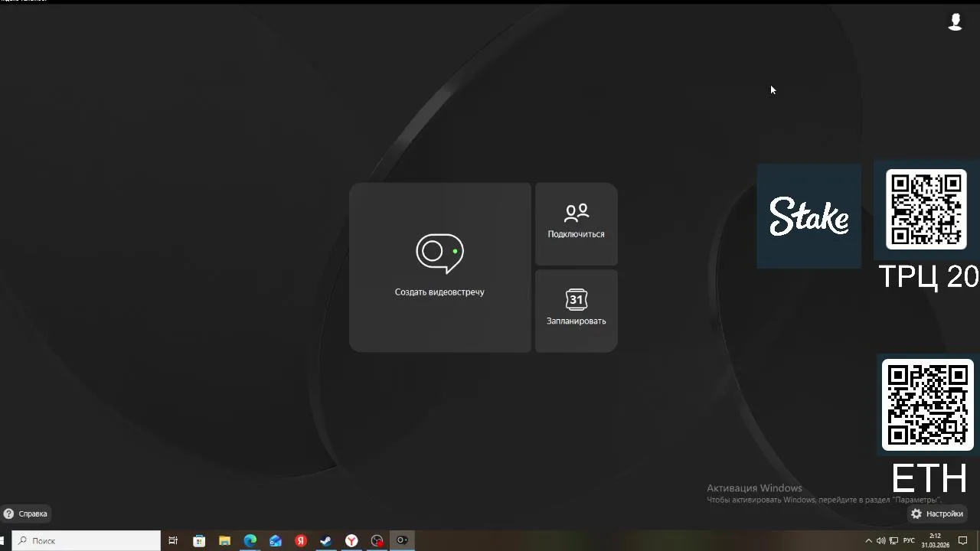Open Yandex Browser taskbar icon
Screen dimensions: 980x551
tap(351, 540)
